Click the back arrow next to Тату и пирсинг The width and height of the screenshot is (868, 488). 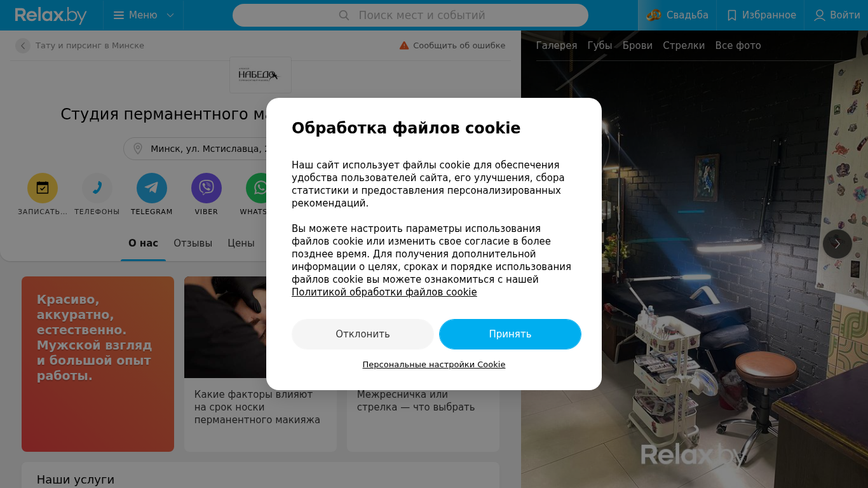pyautogui.click(x=23, y=46)
